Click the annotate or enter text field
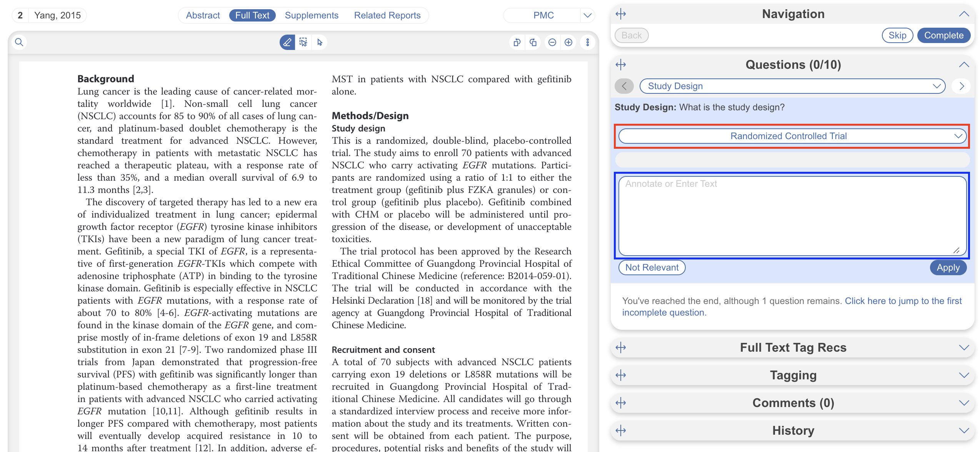The image size is (980, 452). pyautogui.click(x=792, y=215)
